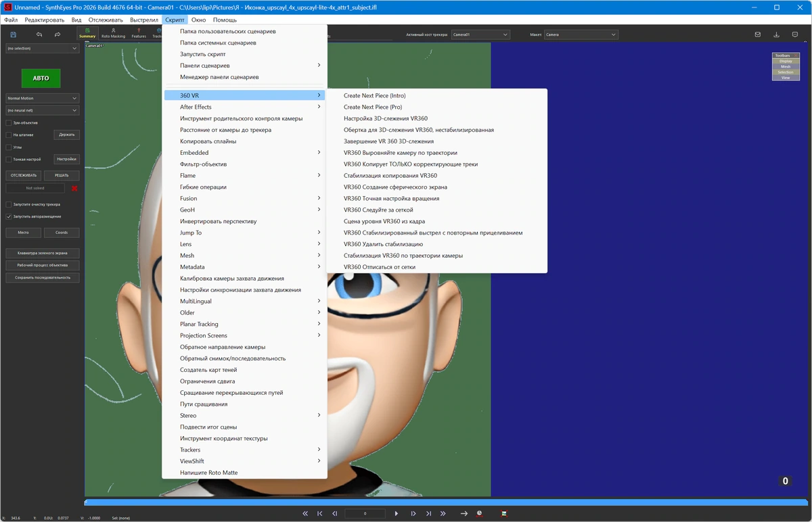Image resolution: width=812 pixels, height=522 pixels.
Task: Click the Undo arrow icon
Action: (39, 34)
